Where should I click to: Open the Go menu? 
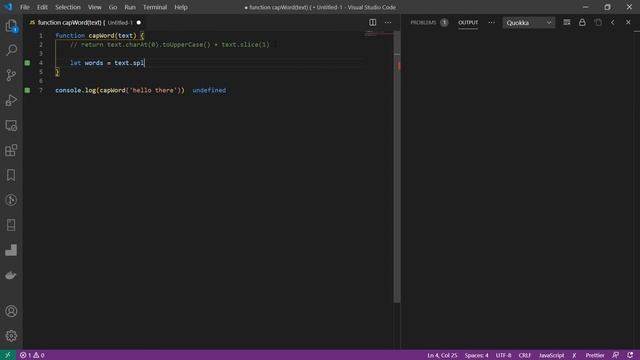click(113, 7)
